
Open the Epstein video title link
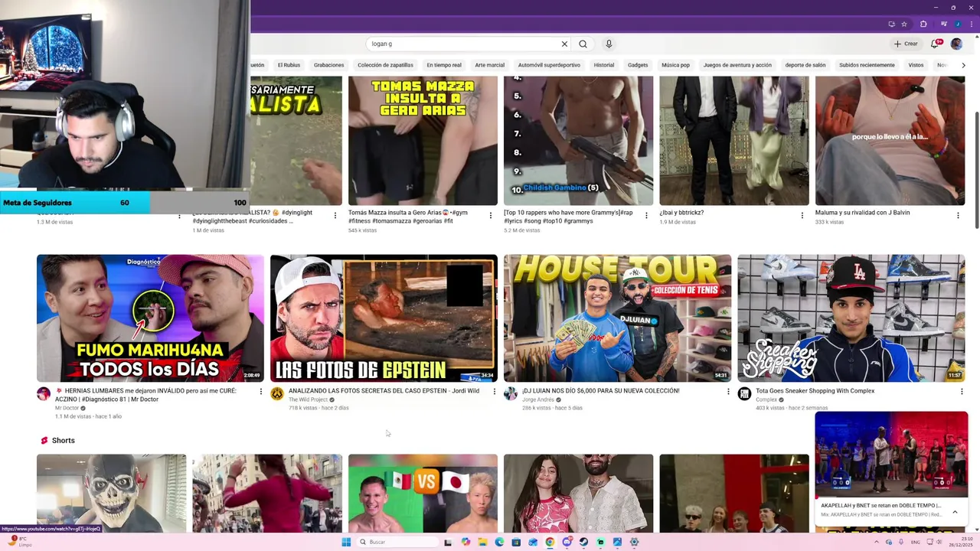(x=384, y=391)
